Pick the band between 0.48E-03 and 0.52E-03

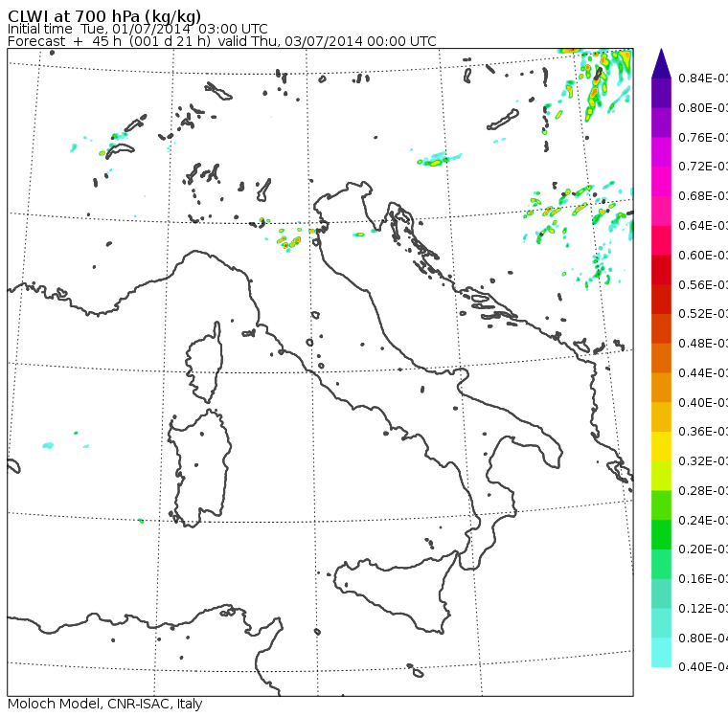click(661, 329)
